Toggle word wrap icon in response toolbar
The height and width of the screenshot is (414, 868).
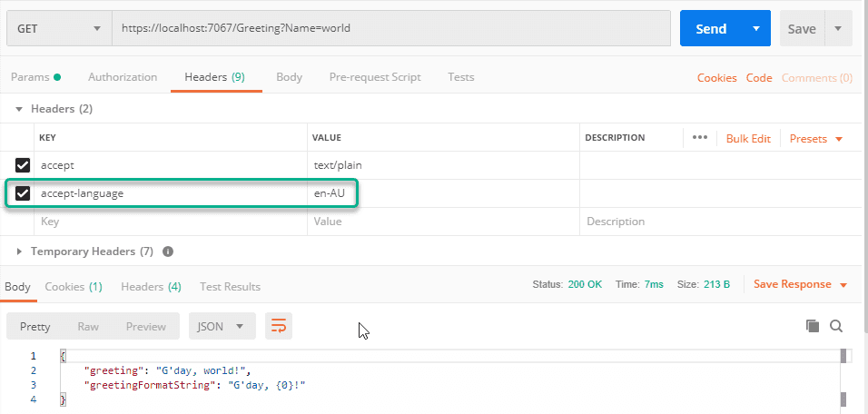click(279, 326)
